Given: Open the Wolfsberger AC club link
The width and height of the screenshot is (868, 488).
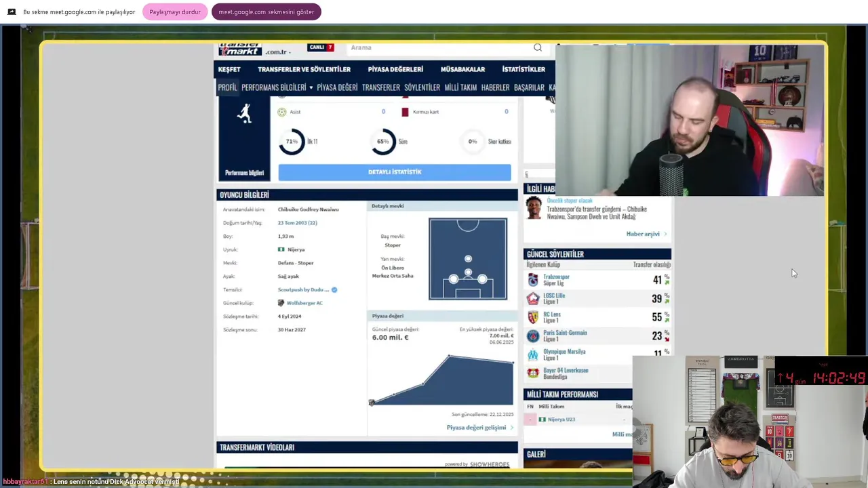Looking at the screenshot, I should pos(304,303).
